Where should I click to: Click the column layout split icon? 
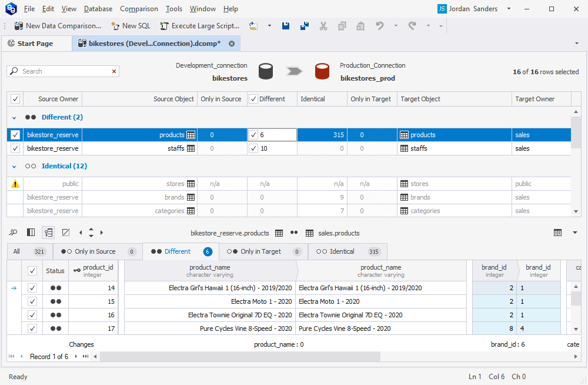click(x=31, y=233)
